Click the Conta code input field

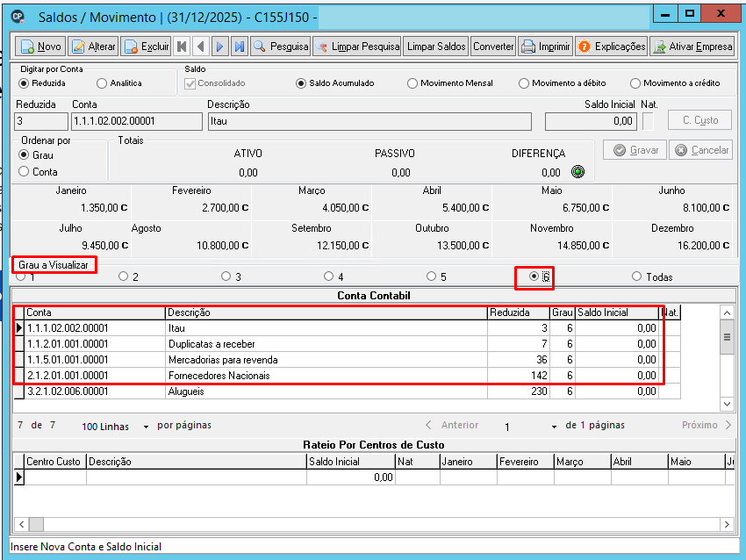click(137, 121)
